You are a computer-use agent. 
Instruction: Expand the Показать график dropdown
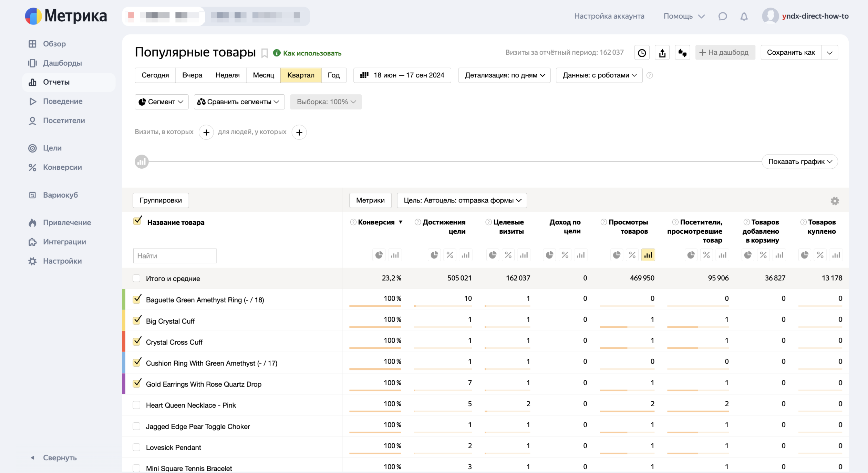(x=799, y=161)
